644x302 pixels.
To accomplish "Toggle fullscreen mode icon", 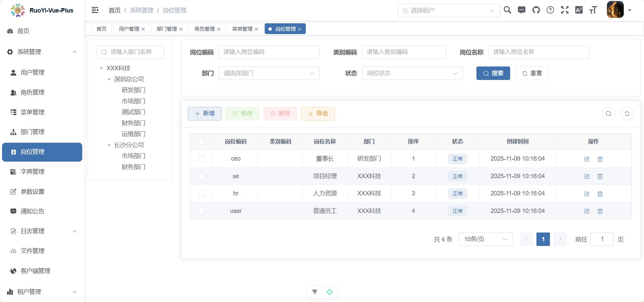I will tap(564, 10).
